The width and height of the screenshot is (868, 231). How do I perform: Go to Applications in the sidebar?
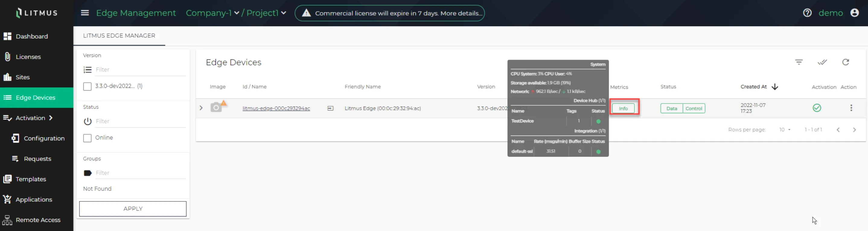pyautogui.click(x=37, y=199)
